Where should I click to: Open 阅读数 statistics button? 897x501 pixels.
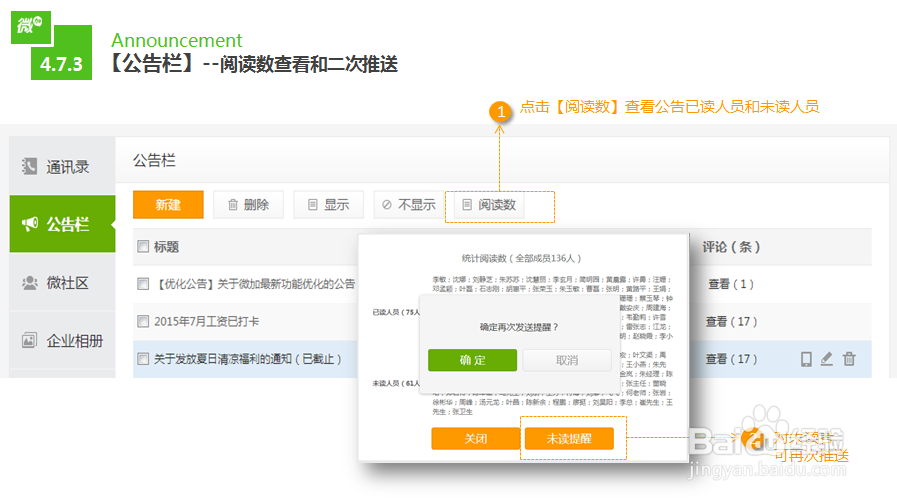489,205
